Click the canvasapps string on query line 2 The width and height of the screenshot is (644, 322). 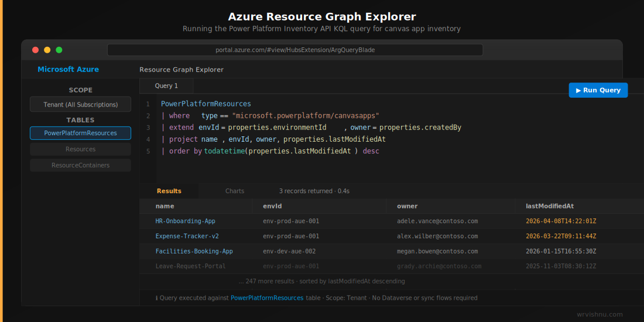click(305, 116)
